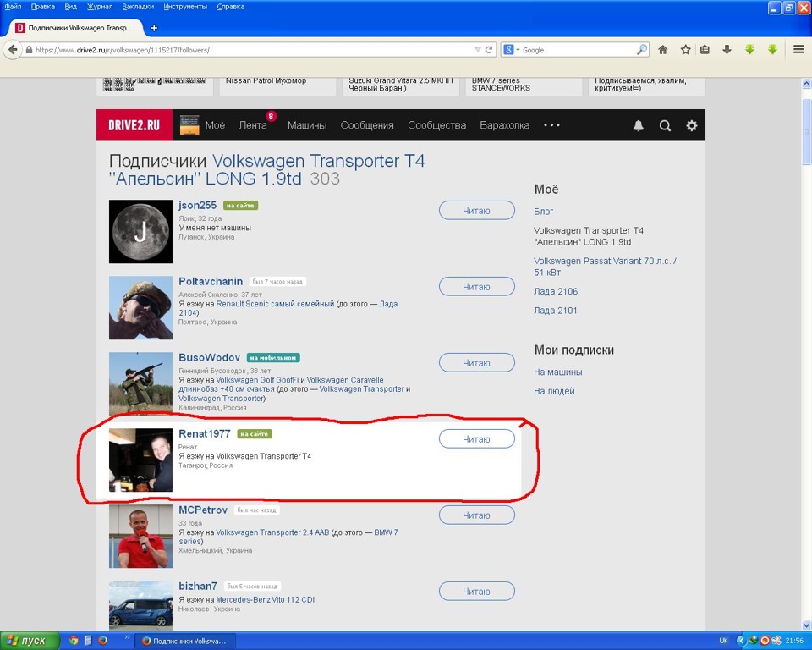Open the Правка menu
Viewport: 812px width, 650px height.
[x=42, y=7]
